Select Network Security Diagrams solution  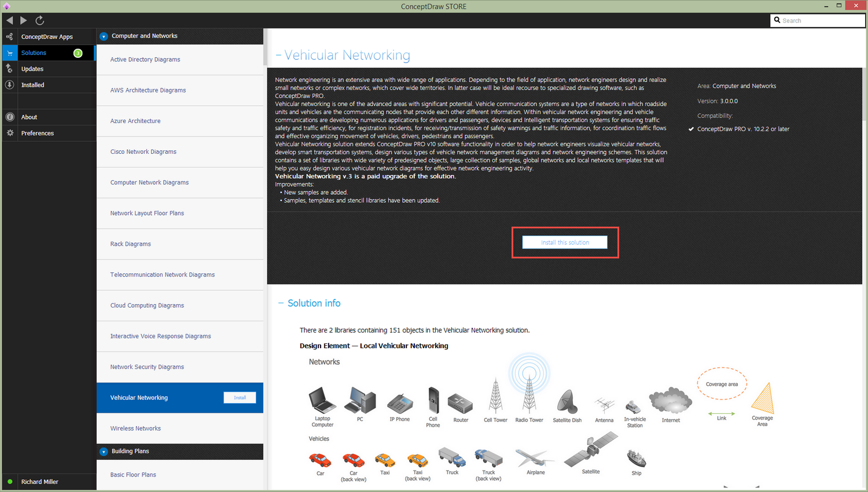180,367
